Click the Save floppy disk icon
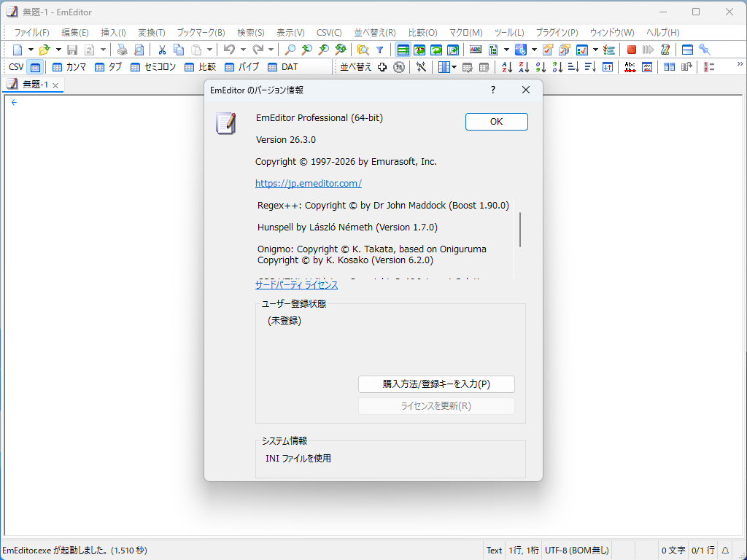747x560 pixels. [72, 50]
